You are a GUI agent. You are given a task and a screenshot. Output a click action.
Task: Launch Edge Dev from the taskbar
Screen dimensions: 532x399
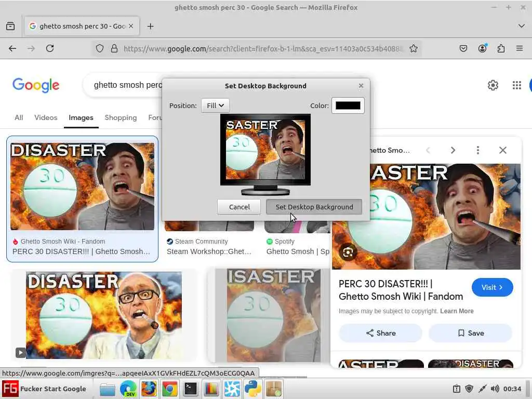click(x=128, y=389)
